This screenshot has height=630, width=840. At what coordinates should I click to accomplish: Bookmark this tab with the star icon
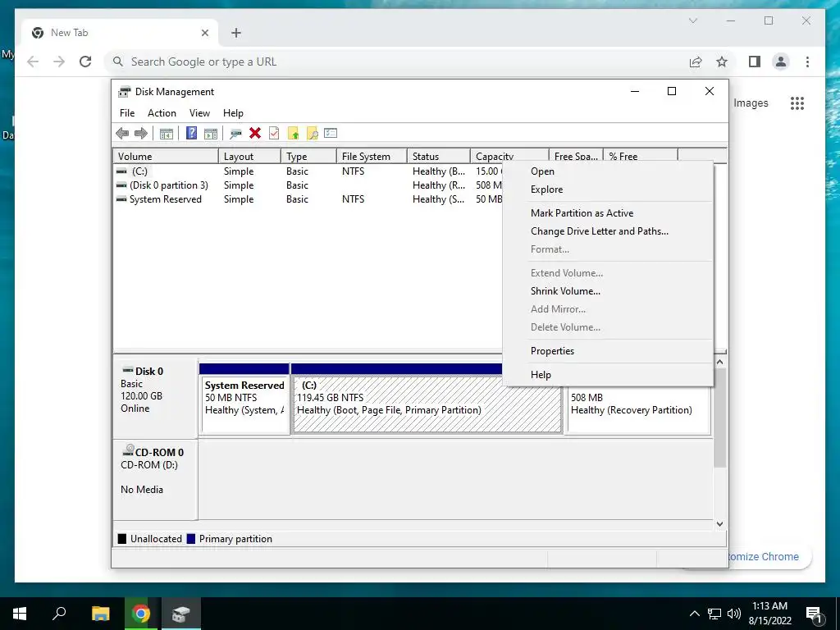(722, 62)
